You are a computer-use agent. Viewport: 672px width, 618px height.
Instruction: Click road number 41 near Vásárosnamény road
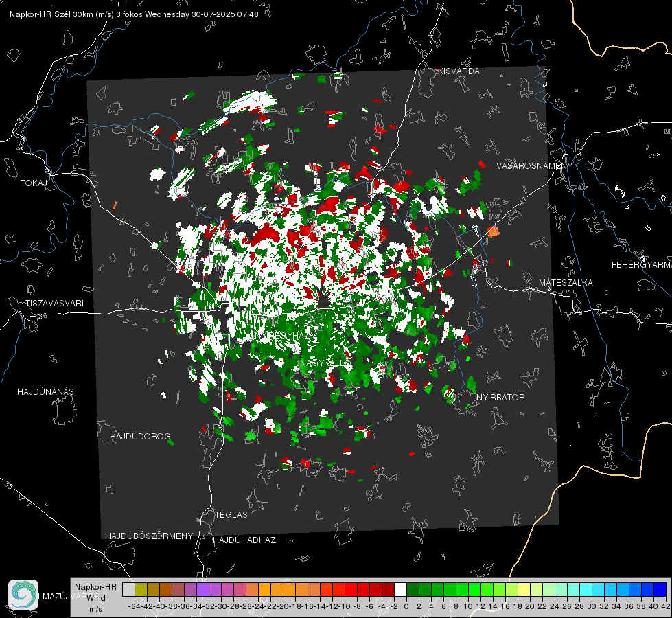[x=522, y=201]
